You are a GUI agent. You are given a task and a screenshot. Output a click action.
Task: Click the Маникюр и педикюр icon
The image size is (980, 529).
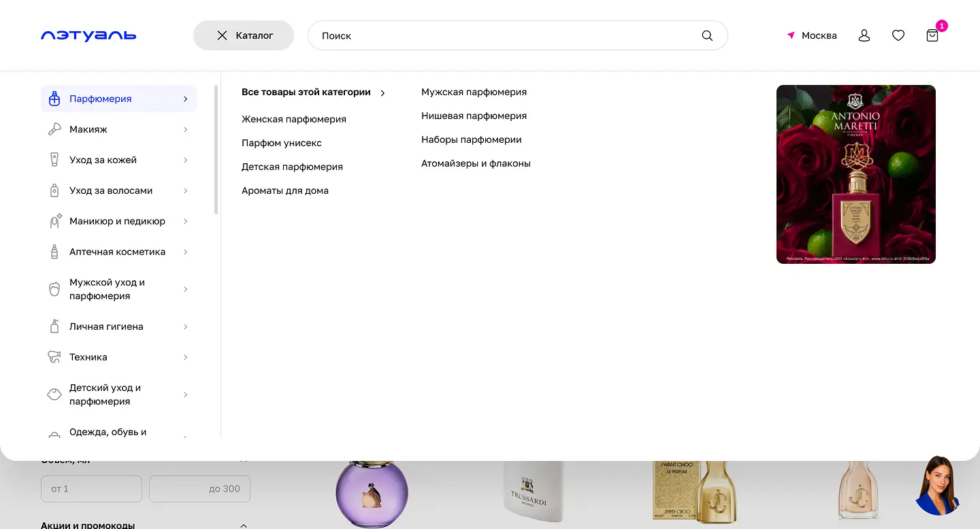tap(54, 221)
